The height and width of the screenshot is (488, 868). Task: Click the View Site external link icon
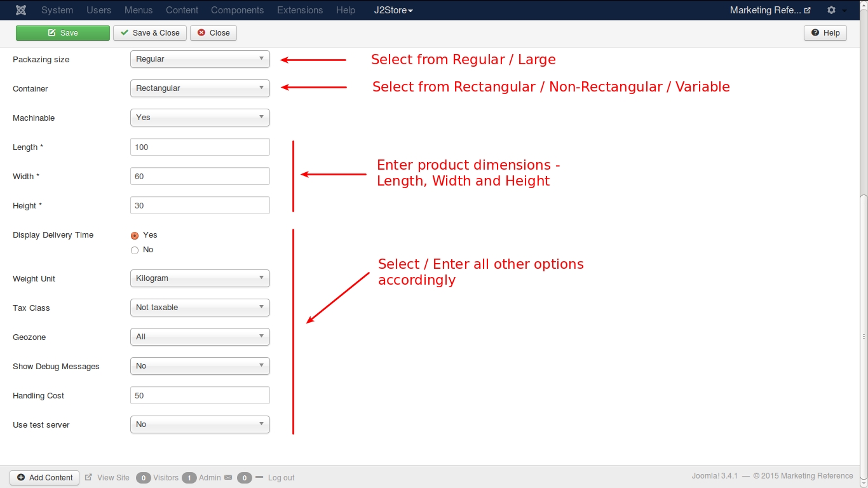click(88, 477)
